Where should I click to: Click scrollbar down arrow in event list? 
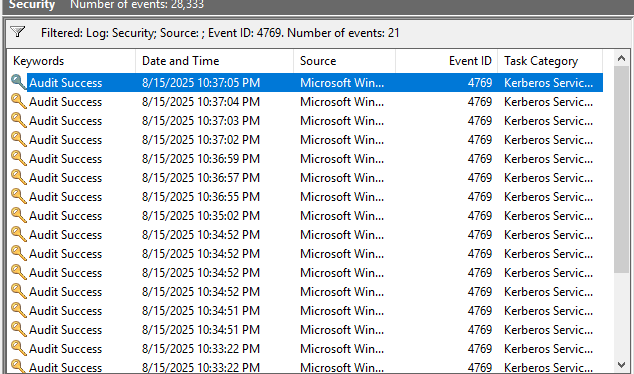tap(621, 365)
